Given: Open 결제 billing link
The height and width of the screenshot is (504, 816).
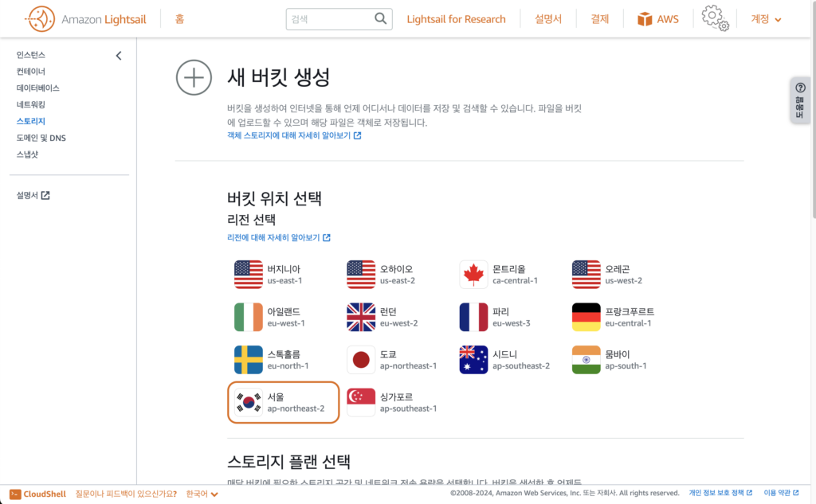Looking at the screenshot, I should (x=599, y=19).
